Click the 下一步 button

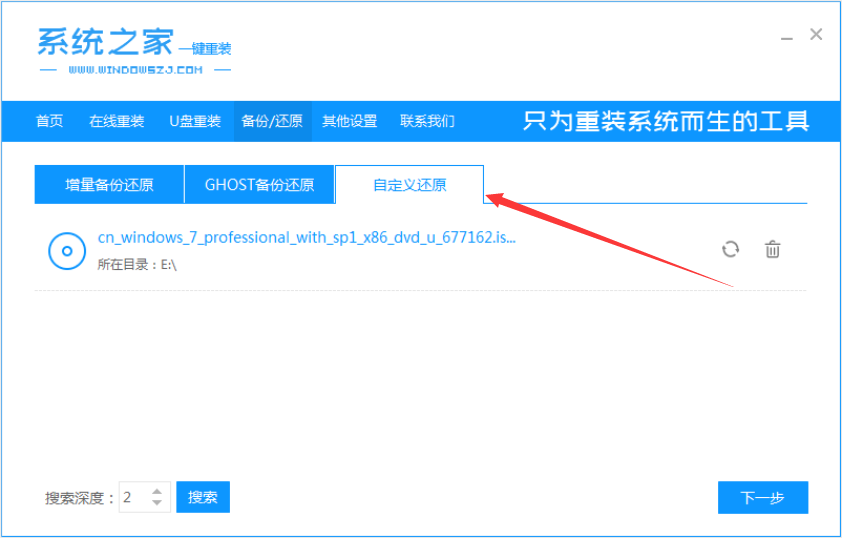point(762,497)
